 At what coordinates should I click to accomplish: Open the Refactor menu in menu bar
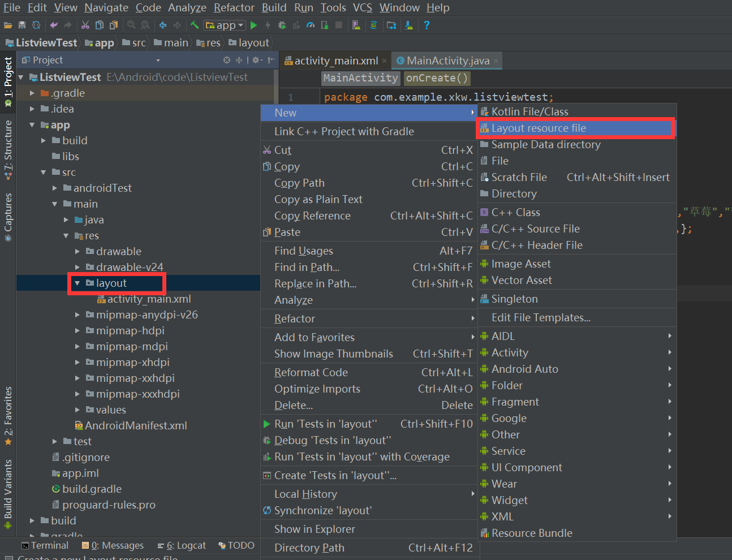pyautogui.click(x=234, y=7)
